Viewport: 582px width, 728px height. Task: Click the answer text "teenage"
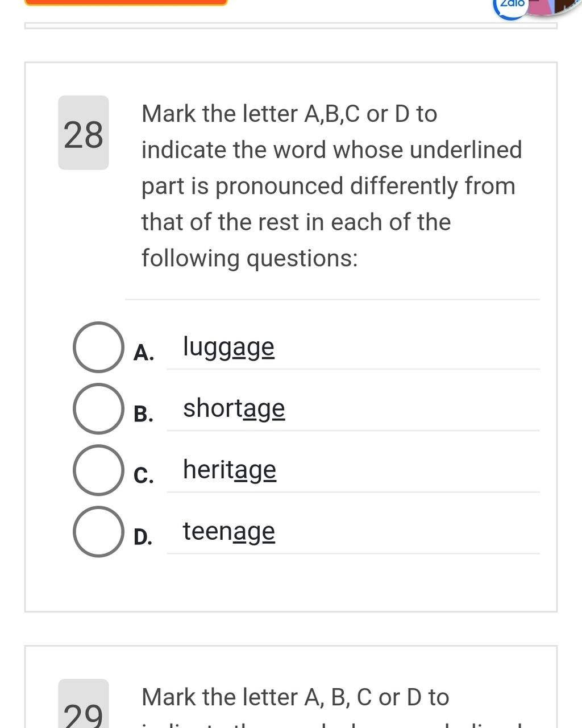point(228,531)
